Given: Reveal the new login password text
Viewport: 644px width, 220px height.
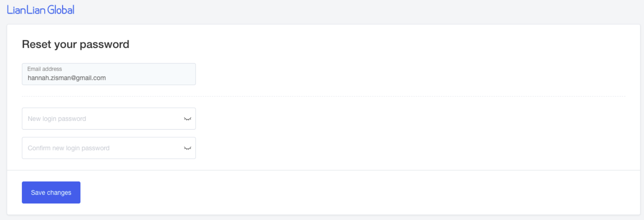Looking at the screenshot, I should (x=187, y=119).
